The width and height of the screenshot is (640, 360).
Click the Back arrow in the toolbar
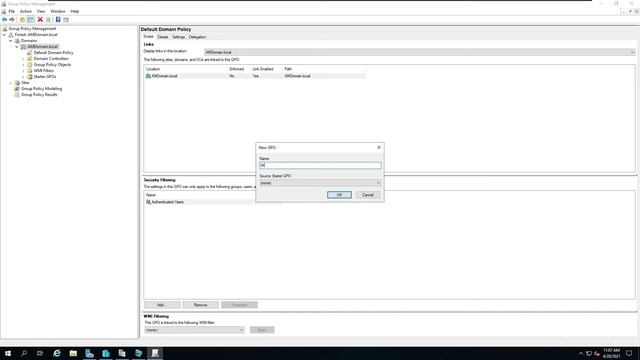[x=4, y=20]
